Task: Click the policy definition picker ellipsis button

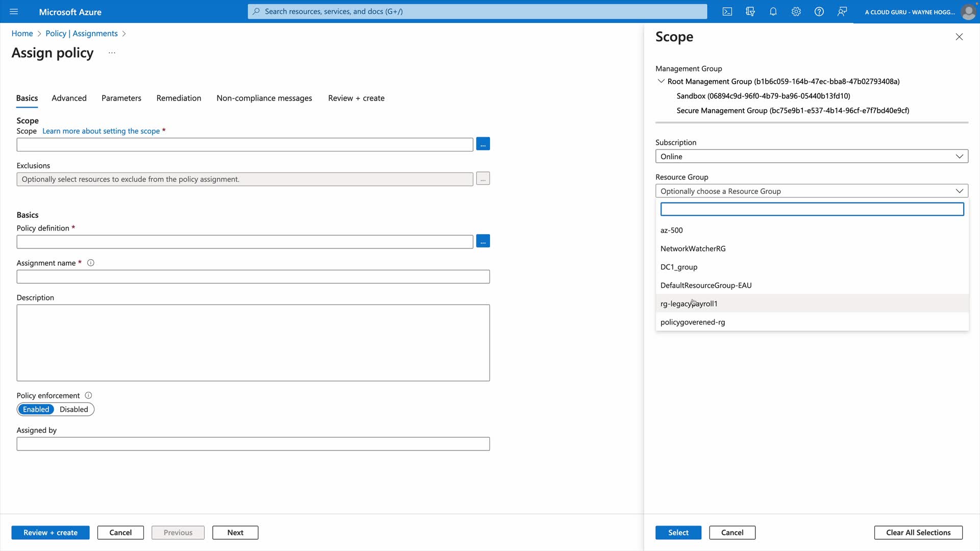Action: tap(483, 241)
